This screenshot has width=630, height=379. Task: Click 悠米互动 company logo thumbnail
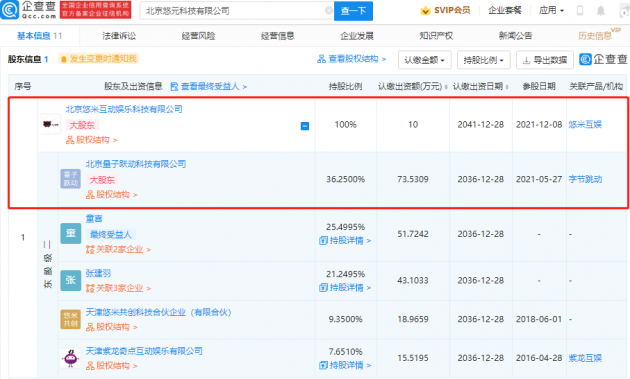coord(50,124)
